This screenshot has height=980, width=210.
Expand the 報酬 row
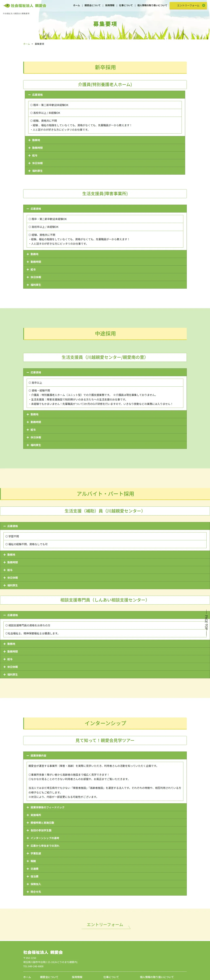click(105, 861)
